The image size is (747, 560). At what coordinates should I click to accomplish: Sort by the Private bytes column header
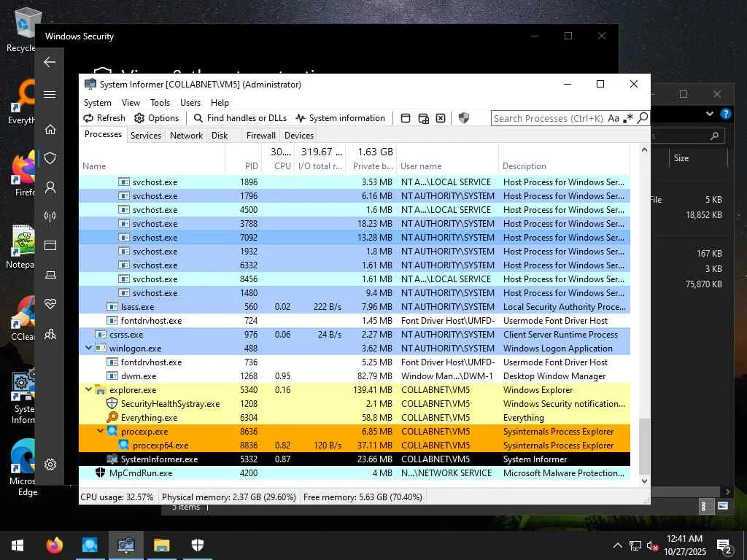373,166
